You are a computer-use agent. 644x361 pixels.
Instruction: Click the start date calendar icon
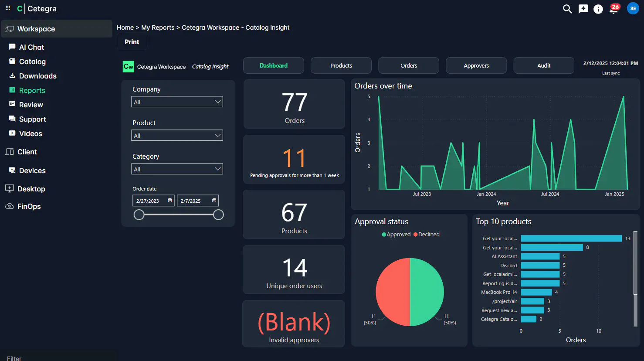(x=170, y=201)
